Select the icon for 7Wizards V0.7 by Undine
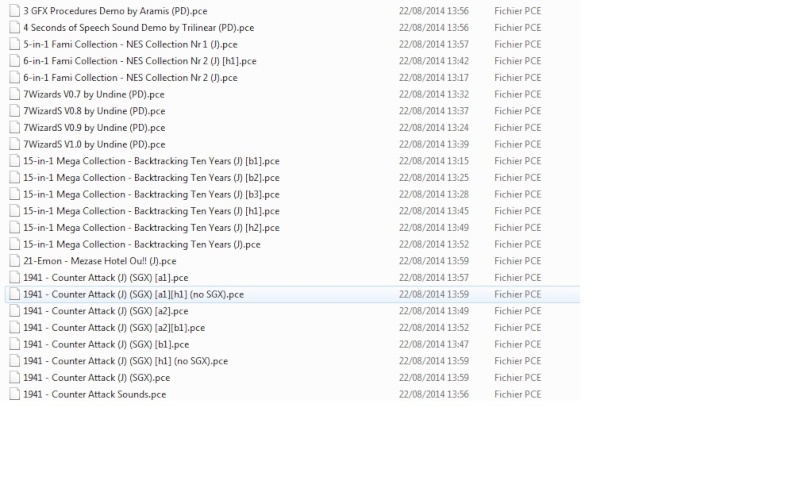Viewport: 800px width, 500px height. (15, 94)
